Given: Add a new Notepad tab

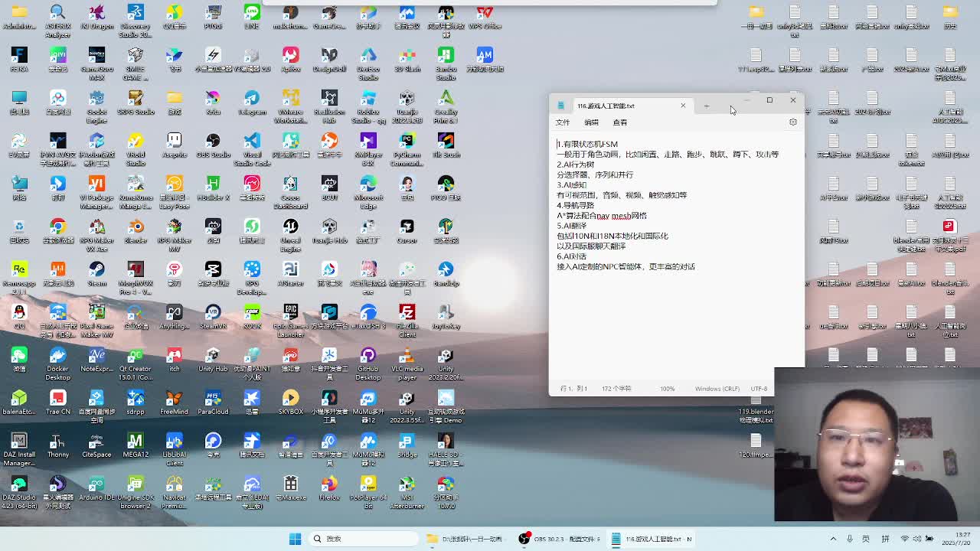Looking at the screenshot, I should (x=706, y=106).
